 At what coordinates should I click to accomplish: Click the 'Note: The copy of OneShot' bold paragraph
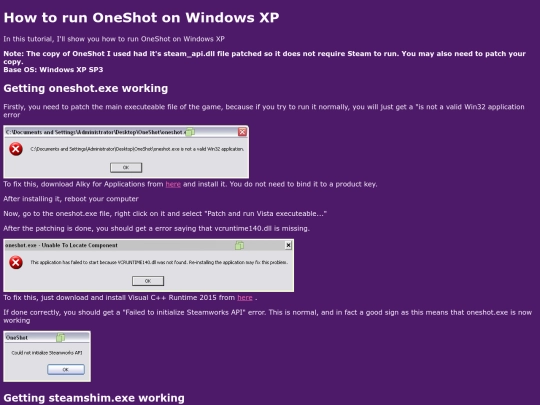tap(264, 58)
